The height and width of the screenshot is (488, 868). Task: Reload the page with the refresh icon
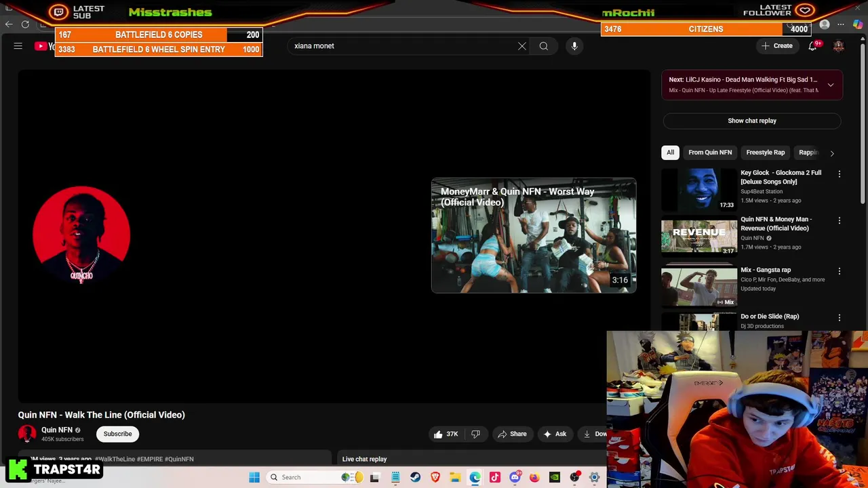coord(25,25)
